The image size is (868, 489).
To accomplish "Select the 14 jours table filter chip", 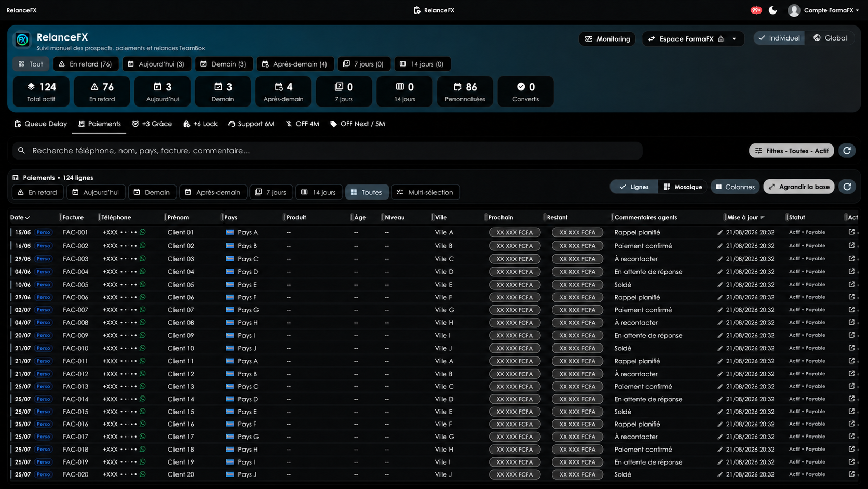I will click(x=319, y=192).
